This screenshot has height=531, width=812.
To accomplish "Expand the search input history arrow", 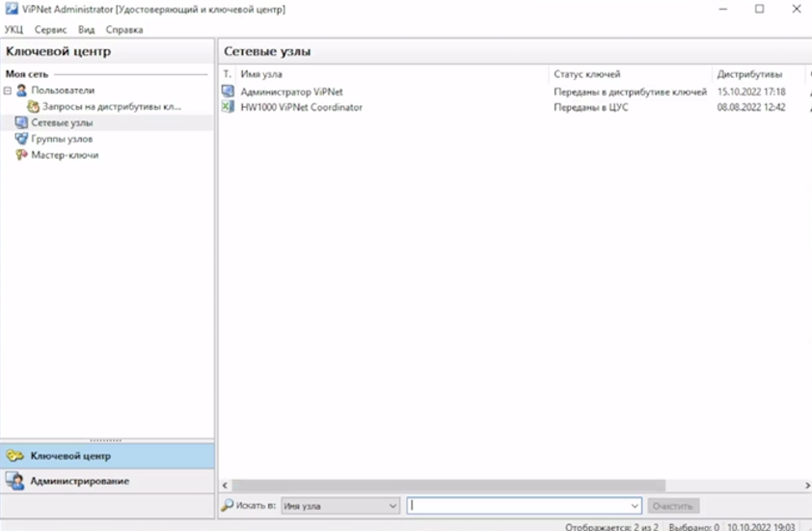I will (x=635, y=506).
